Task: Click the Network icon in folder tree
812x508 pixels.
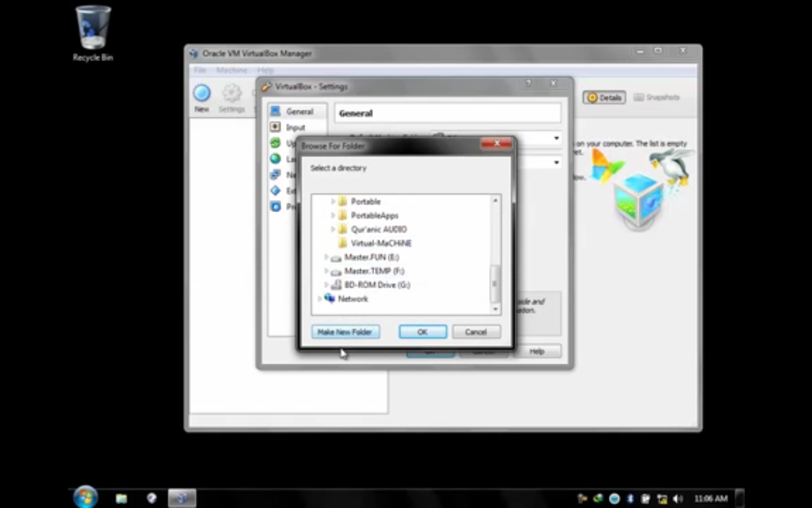Action: (x=330, y=298)
